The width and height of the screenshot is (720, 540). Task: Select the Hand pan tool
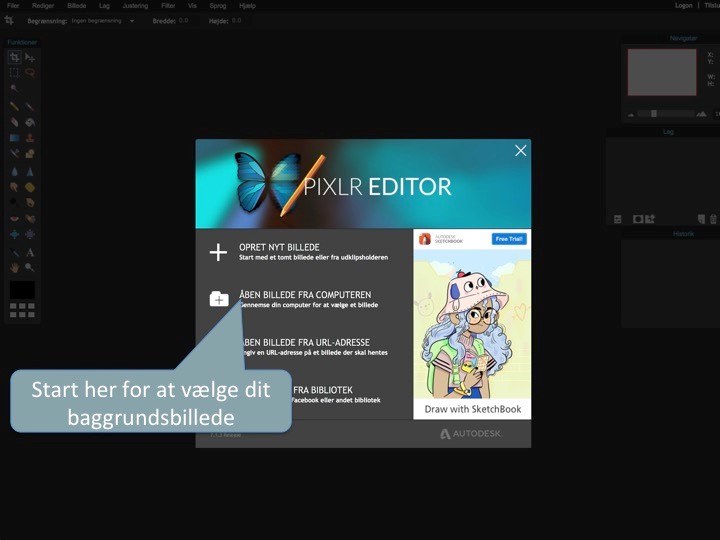pyautogui.click(x=15, y=267)
